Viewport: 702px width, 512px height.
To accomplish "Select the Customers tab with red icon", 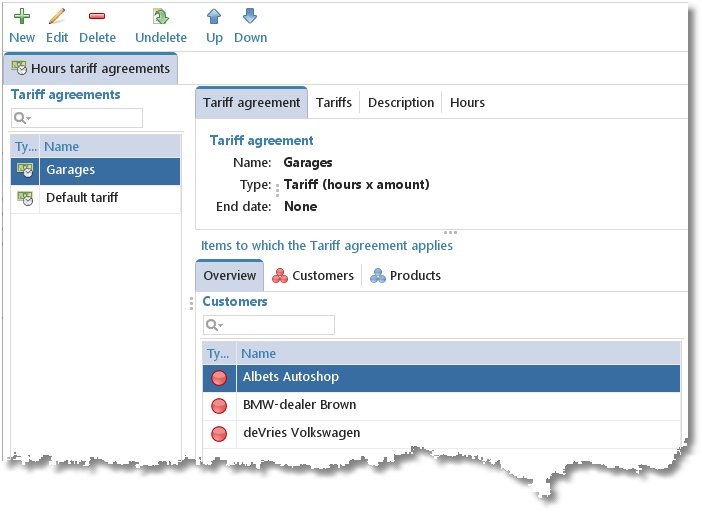I will (x=313, y=275).
